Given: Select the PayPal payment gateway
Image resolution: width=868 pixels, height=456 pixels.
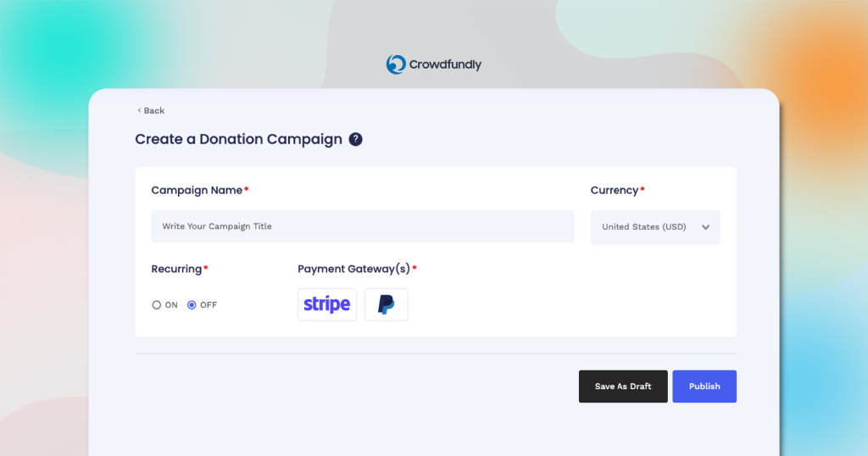Looking at the screenshot, I should 387,304.
